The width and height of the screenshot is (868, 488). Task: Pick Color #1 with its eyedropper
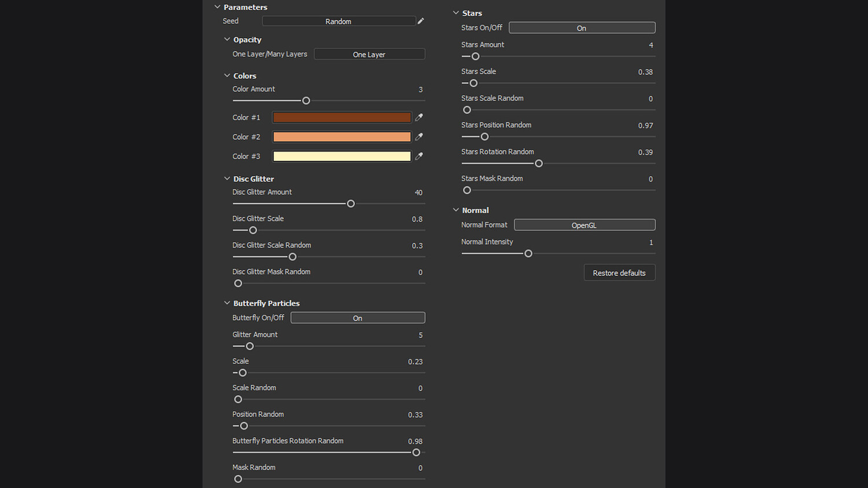pyautogui.click(x=419, y=117)
